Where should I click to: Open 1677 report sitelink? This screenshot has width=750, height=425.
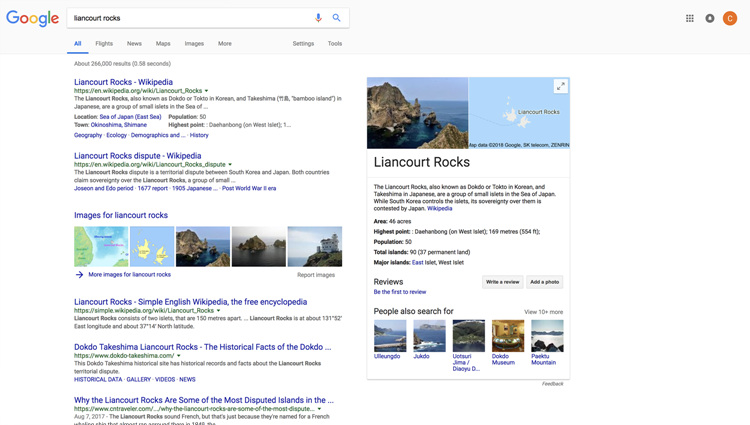(153, 188)
